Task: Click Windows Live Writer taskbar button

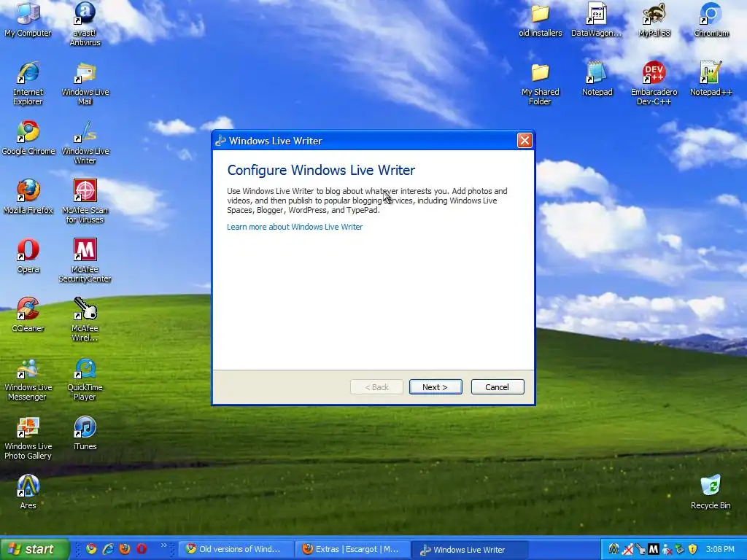Action: pos(469,550)
